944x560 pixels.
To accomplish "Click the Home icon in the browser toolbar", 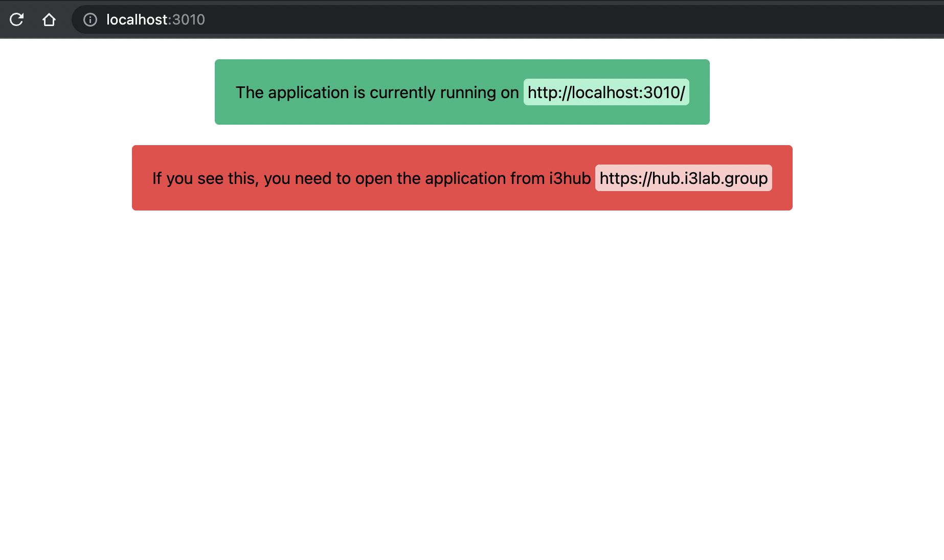I will click(49, 19).
